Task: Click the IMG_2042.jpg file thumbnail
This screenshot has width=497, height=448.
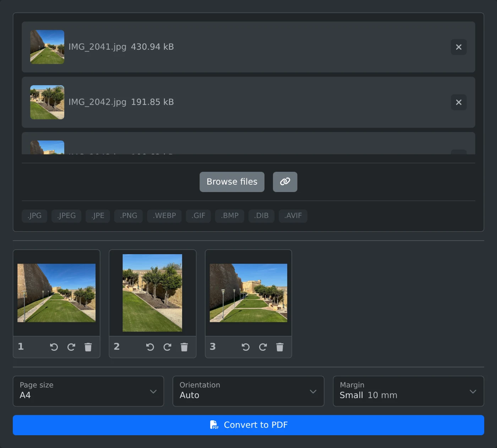Action: coord(47,102)
